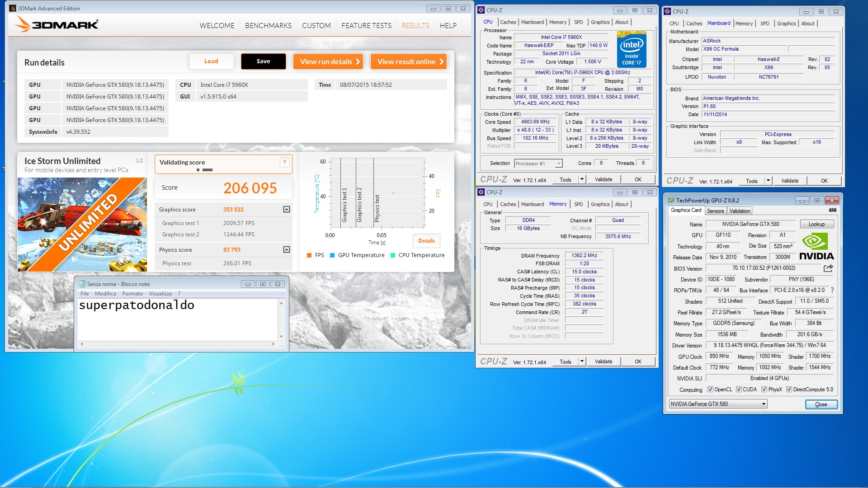The width and height of the screenshot is (868, 488).
Task: Click the FPS orange legend swatch
Action: coord(309,255)
